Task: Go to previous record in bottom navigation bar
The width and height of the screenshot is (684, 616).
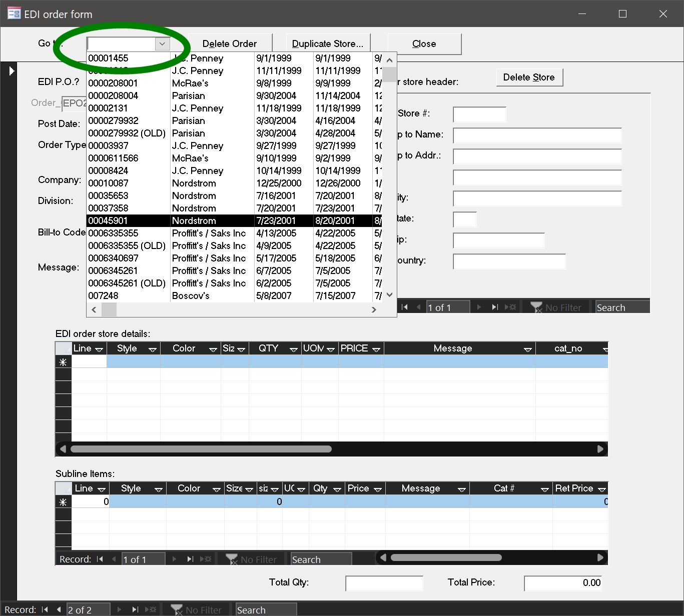Action: 59,609
